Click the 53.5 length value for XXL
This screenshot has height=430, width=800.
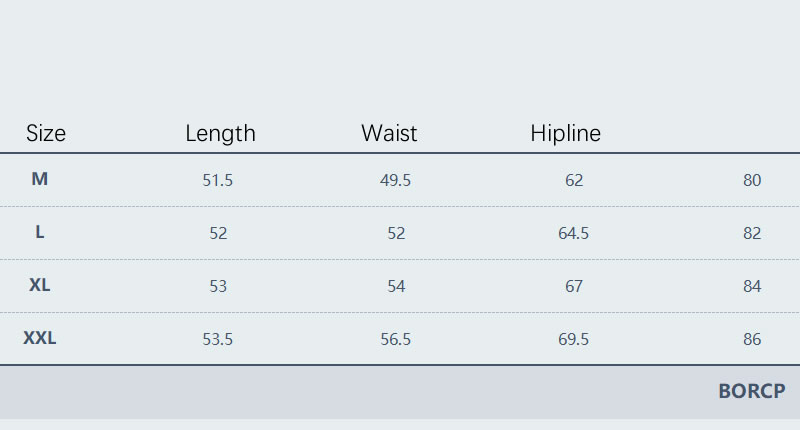tap(218, 340)
